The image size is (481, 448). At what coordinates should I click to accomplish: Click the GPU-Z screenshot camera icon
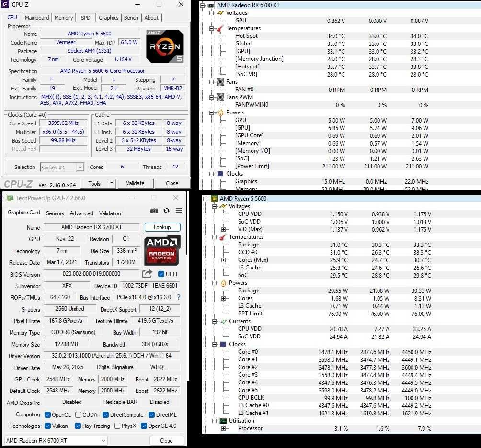click(154, 211)
